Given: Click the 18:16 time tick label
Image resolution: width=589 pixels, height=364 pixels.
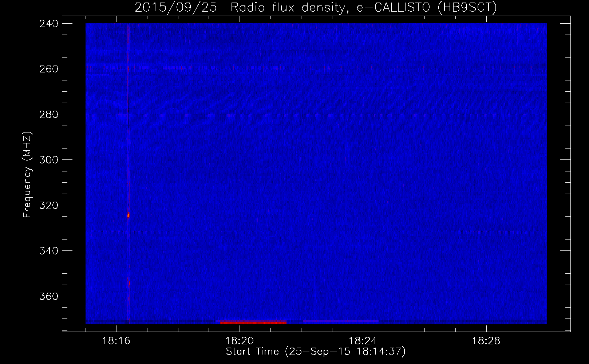Looking at the screenshot, I should (116, 341).
